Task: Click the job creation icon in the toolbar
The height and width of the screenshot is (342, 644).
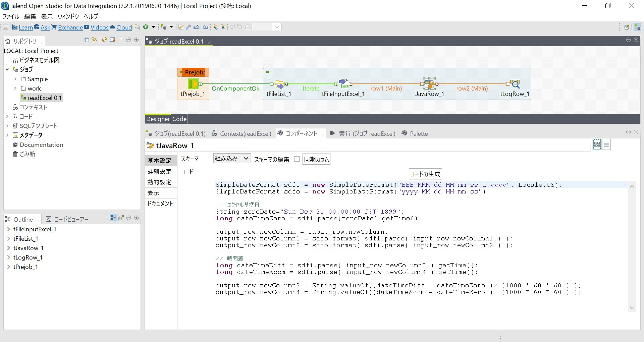Action: (x=163, y=27)
